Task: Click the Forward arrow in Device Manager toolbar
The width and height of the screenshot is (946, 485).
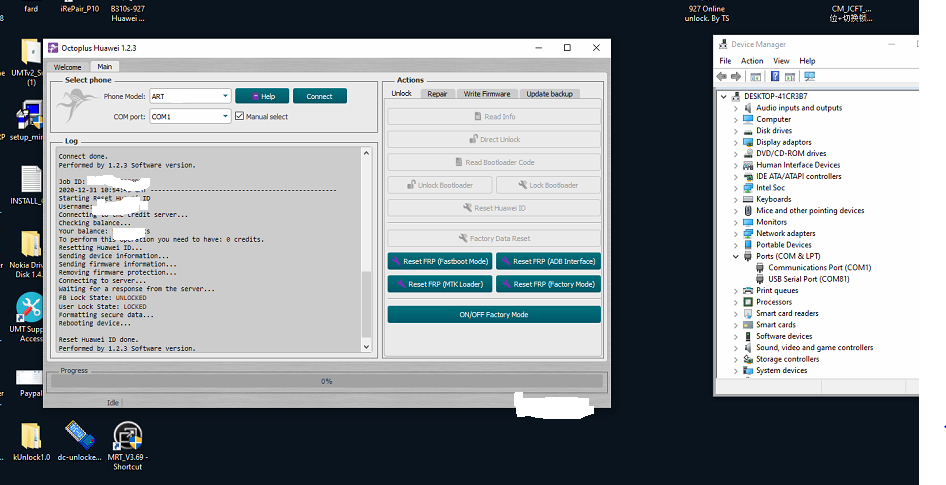Action: (x=735, y=77)
